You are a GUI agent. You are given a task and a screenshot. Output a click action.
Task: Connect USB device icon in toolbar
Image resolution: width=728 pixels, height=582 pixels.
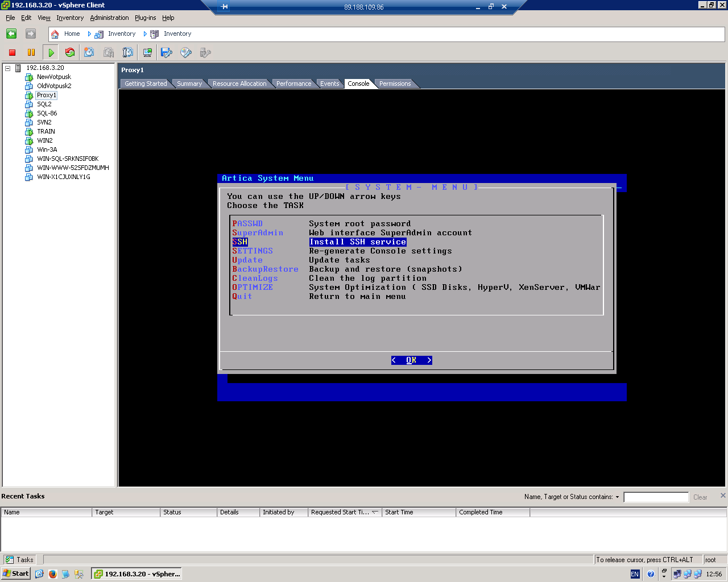(x=205, y=52)
